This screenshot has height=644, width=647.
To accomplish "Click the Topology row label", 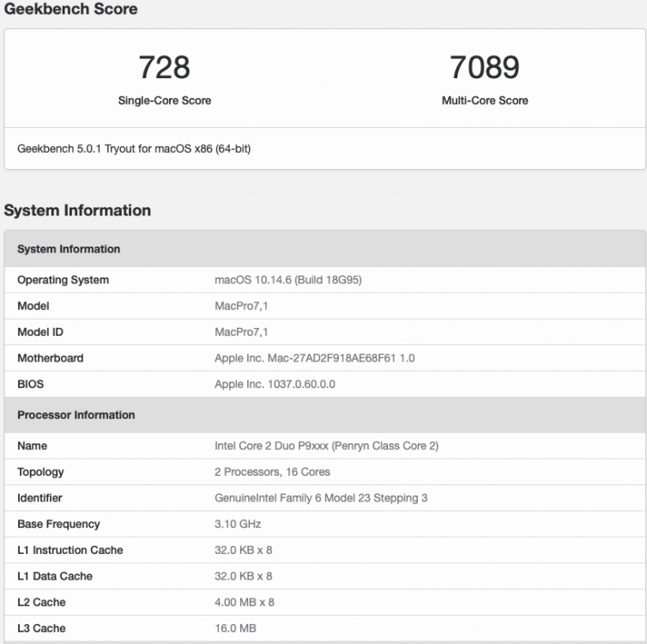I will (x=40, y=472).
